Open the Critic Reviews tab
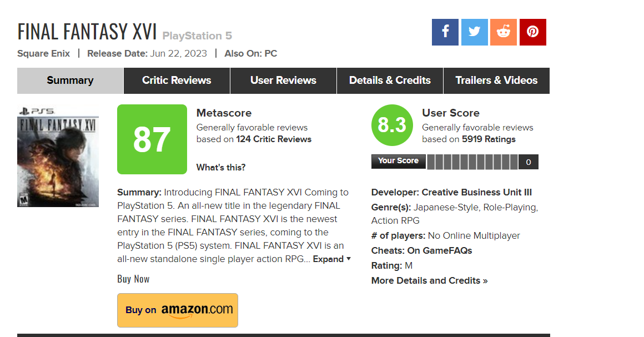This screenshot has height=337, width=644. 177,81
